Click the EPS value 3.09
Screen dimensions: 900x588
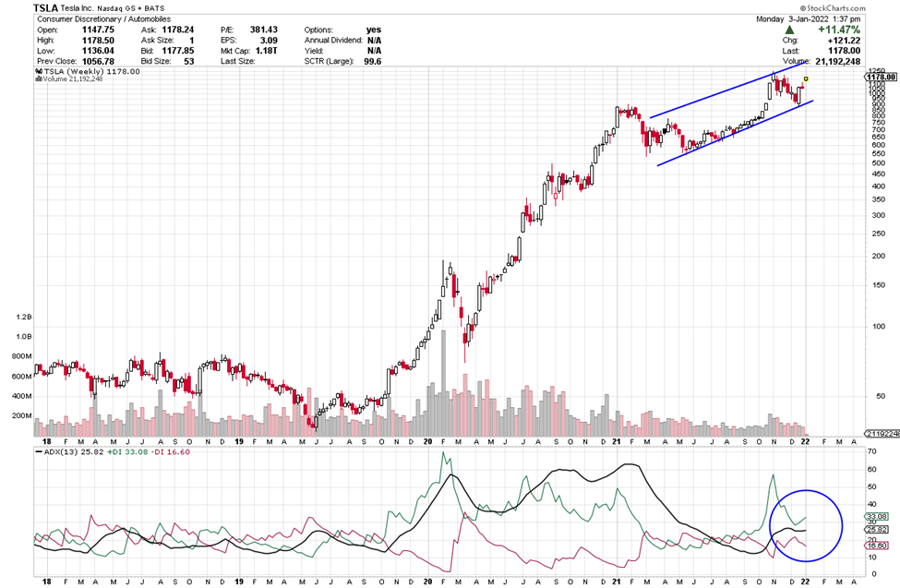269,41
